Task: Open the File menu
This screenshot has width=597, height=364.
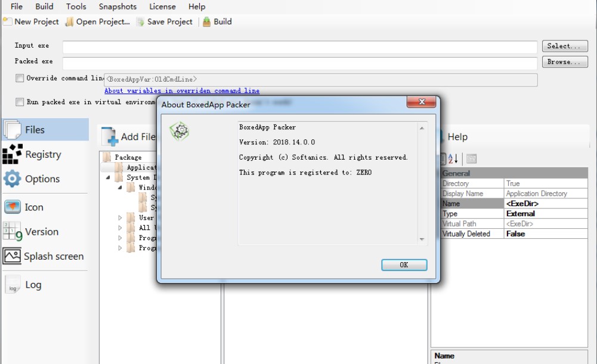Action: [x=16, y=7]
